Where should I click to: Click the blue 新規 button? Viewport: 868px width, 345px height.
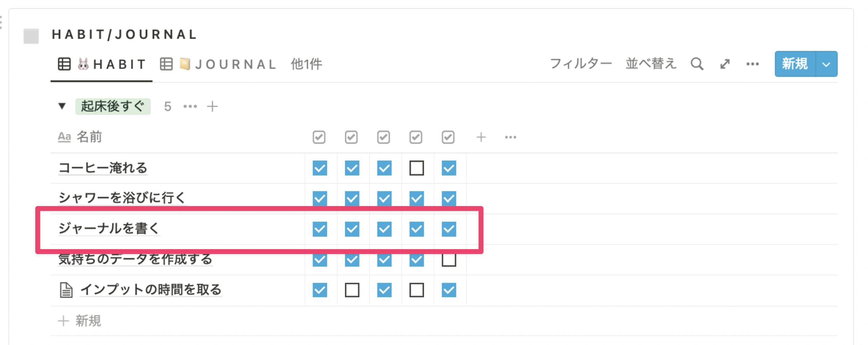pyautogui.click(x=795, y=64)
